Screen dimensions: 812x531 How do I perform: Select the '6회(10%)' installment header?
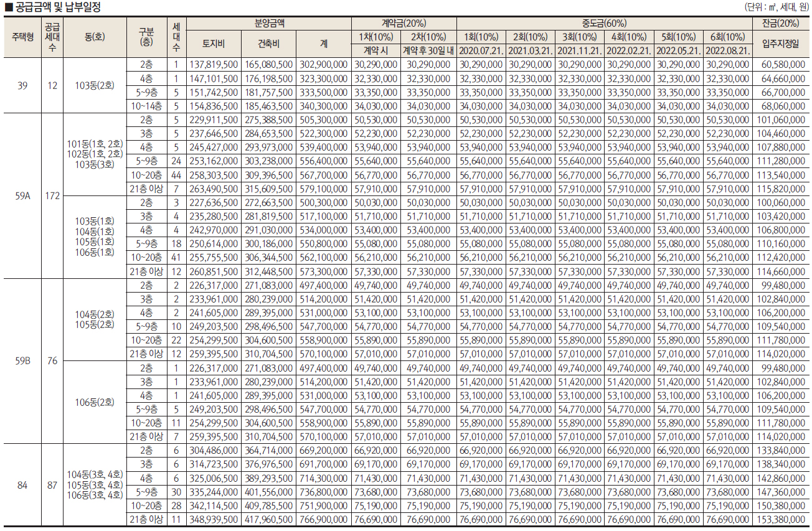pyautogui.click(x=727, y=37)
